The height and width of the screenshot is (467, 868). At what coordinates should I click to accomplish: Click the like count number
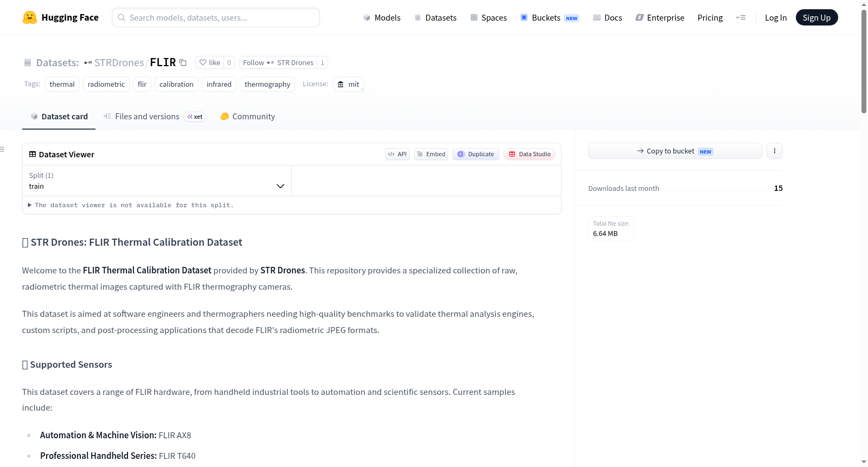tap(229, 62)
